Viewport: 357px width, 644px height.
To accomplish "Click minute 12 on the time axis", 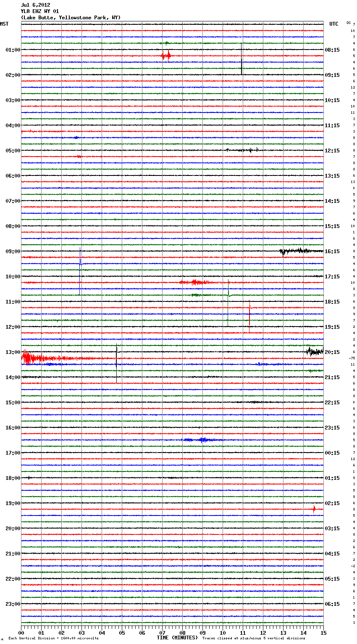I will [x=263, y=633].
